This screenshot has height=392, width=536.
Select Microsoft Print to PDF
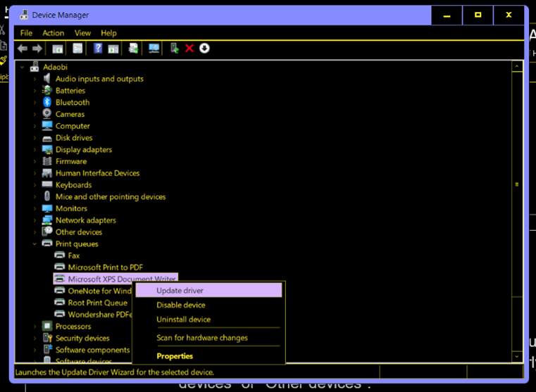tap(105, 267)
